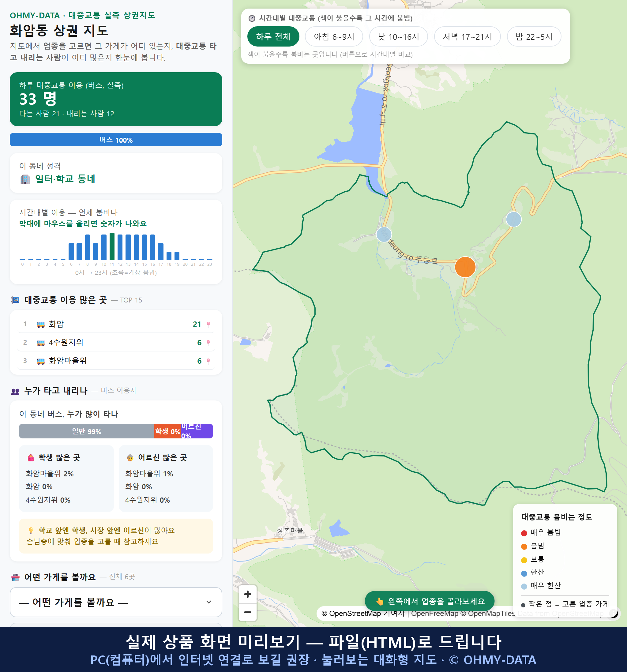The height and width of the screenshot is (672, 627).
Task: Click the 4수원지위 0% student entry
Action: (x=48, y=500)
